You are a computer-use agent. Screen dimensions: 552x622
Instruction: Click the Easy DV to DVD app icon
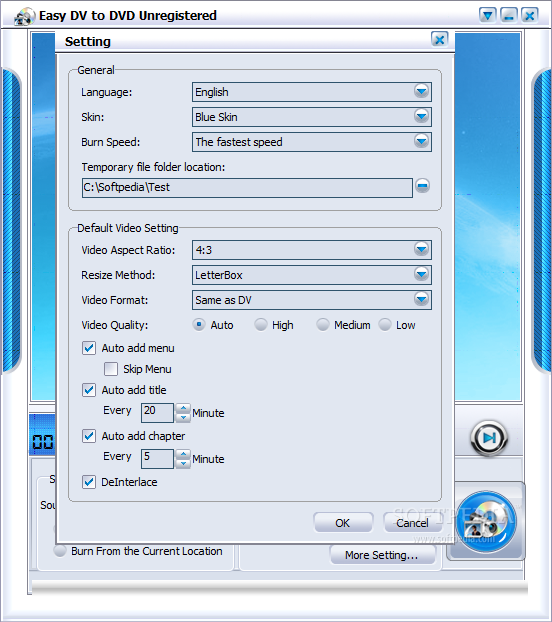click(24, 17)
